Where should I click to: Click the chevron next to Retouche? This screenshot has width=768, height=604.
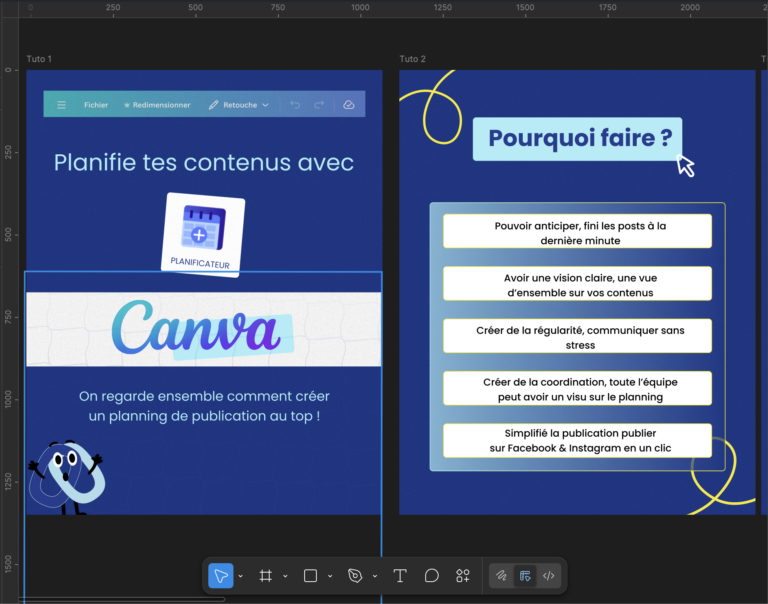265,105
